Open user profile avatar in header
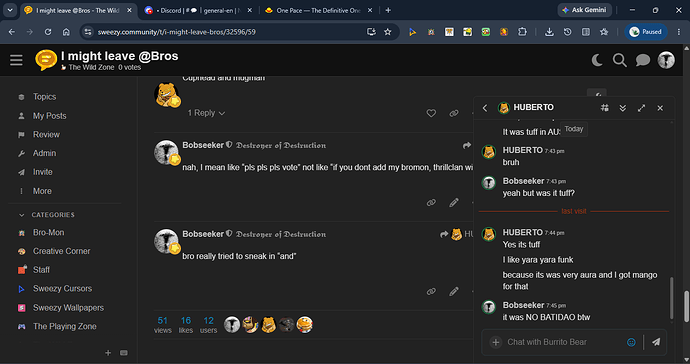690x364 pixels. [666, 60]
